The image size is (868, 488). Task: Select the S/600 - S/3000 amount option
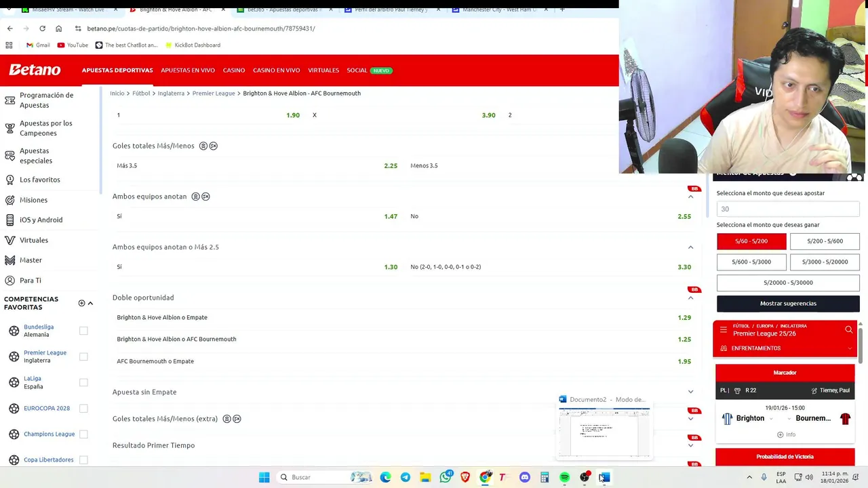751,262
